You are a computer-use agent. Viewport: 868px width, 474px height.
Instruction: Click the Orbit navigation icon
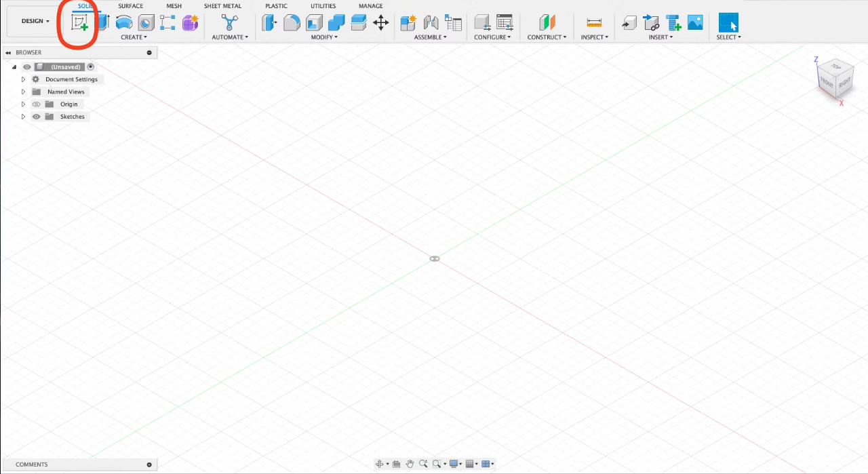tap(380, 464)
